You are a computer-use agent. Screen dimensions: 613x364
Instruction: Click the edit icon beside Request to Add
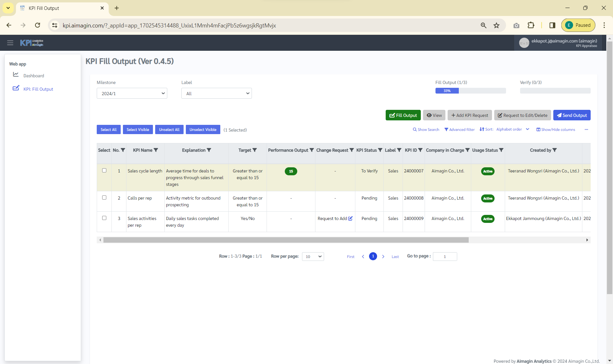[351, 218]
